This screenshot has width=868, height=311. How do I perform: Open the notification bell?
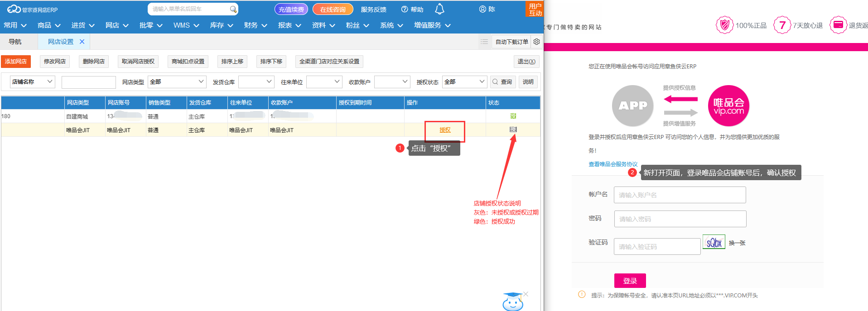(x=439, y=9)
